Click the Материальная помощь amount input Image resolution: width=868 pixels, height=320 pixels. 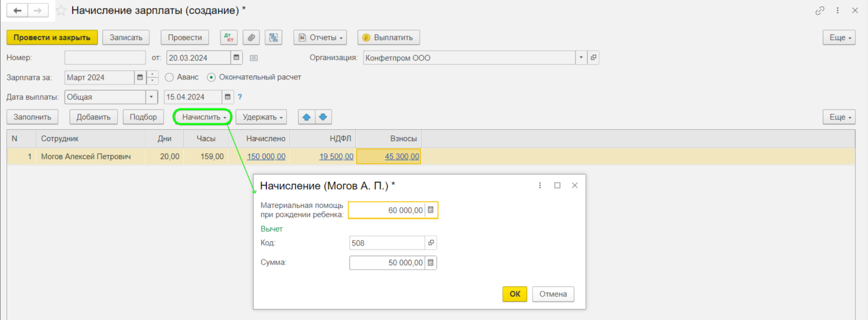[x=387, y=210]
